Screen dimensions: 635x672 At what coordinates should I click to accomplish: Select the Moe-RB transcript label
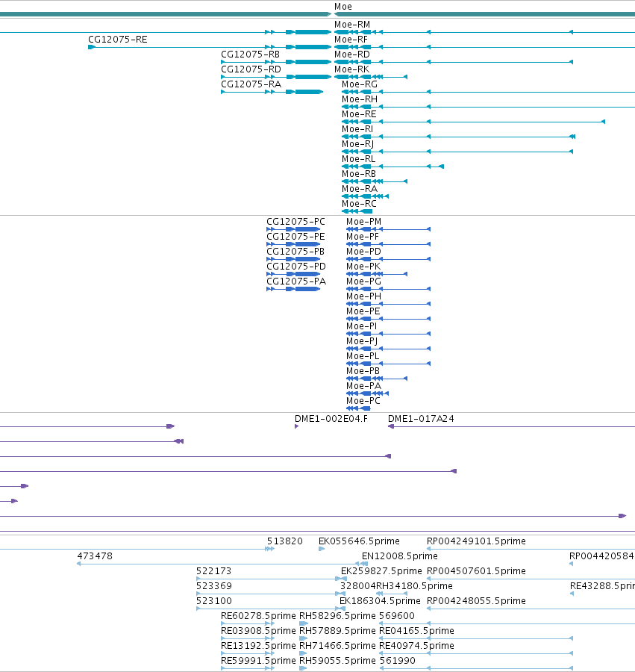tap(359, 174)
